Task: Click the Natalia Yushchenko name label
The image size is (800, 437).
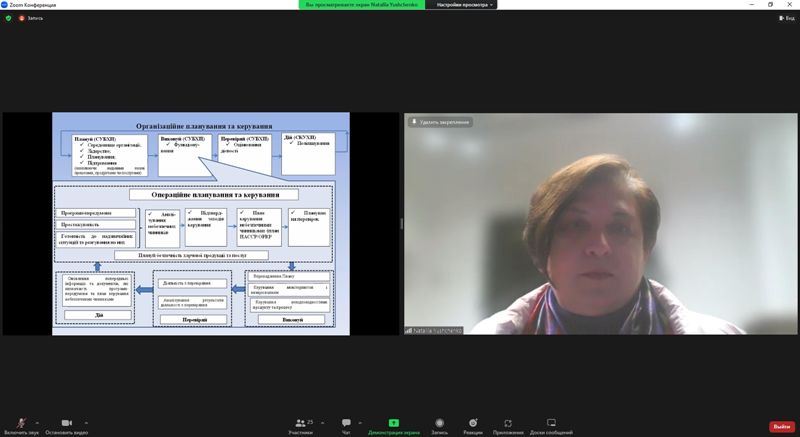Action: 442,330
